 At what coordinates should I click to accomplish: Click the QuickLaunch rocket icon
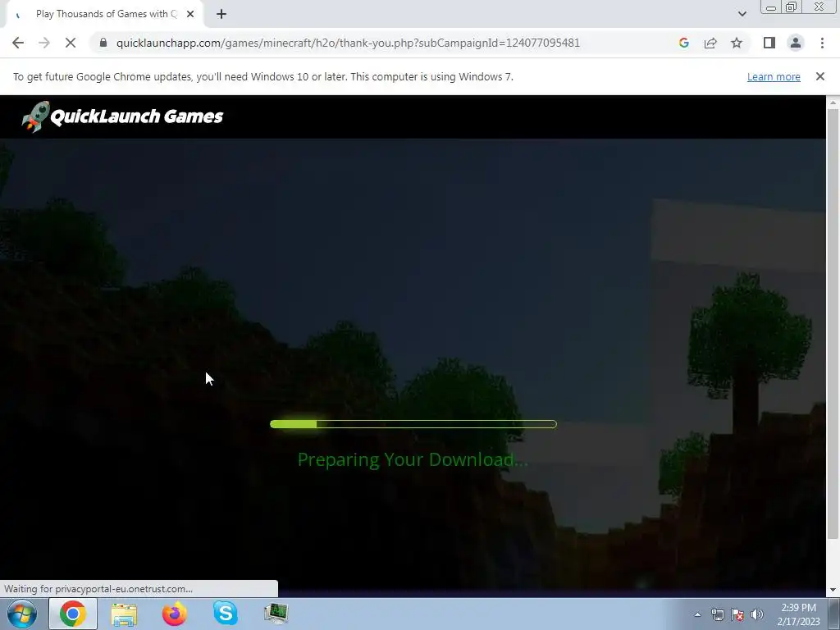(35, 116)
